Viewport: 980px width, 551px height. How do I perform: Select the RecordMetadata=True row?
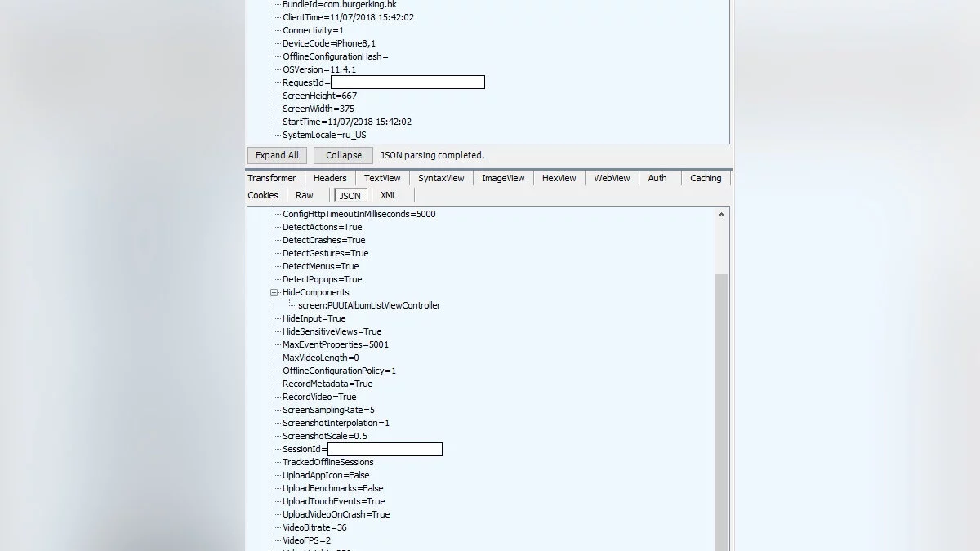(x=327, y=384)
